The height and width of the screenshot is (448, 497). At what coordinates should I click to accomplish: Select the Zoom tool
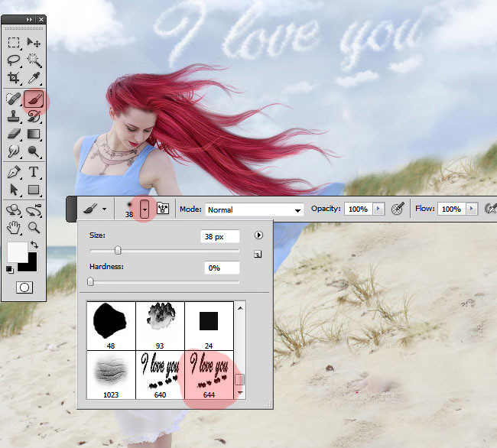(34, 228)
